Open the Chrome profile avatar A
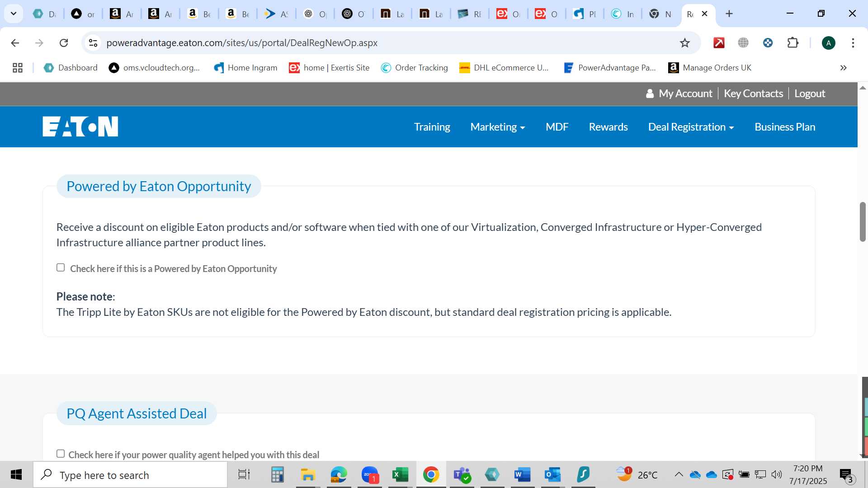 (828, 43)
